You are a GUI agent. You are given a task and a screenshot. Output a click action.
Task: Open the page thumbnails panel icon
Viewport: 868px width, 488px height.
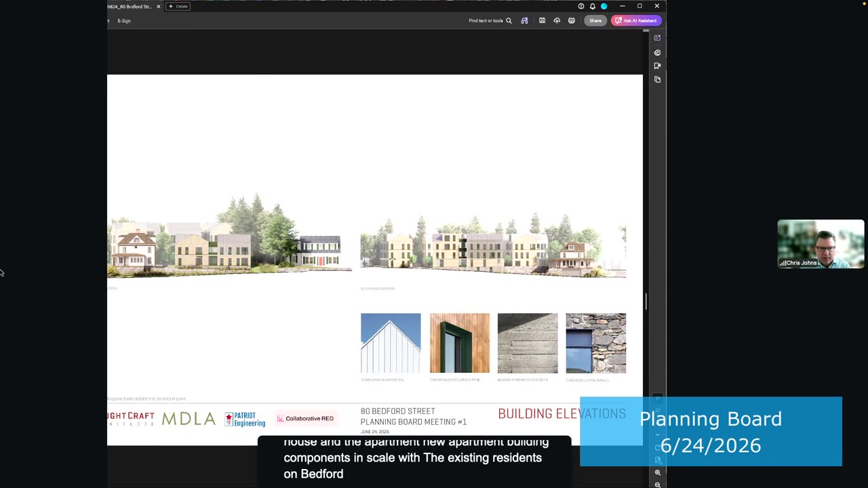(x=657, y=79)
